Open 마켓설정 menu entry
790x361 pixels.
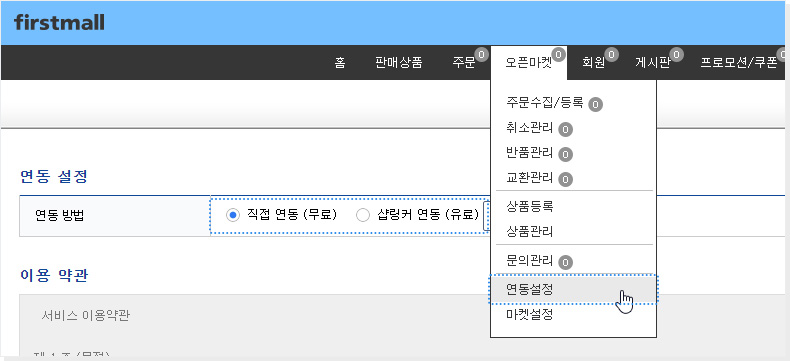[530, 315]
